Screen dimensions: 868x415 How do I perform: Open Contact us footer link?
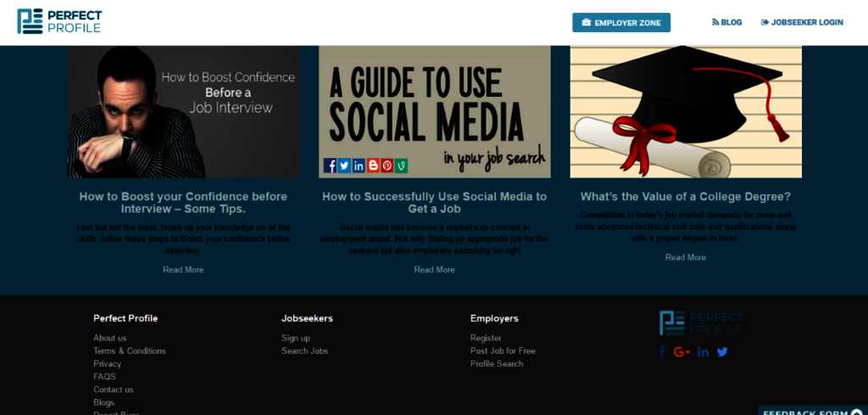coord(114,390)
